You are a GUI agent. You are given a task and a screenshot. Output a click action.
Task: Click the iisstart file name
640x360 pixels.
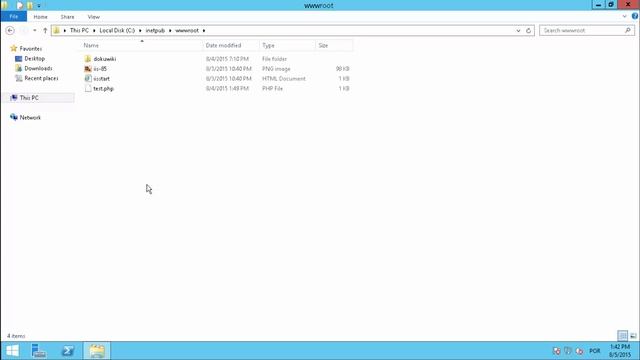[101, 78]
